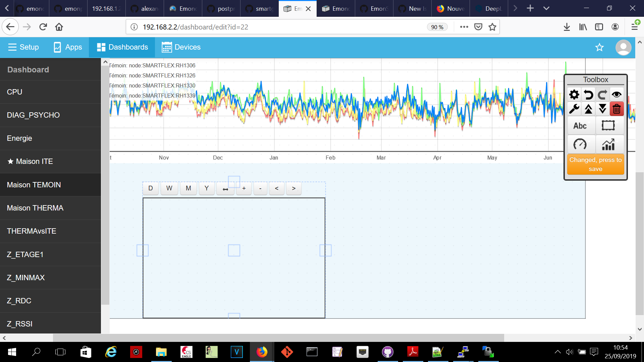Open Firefox from the taskbar
Viewport: 644px width, 362px height.
262,352
